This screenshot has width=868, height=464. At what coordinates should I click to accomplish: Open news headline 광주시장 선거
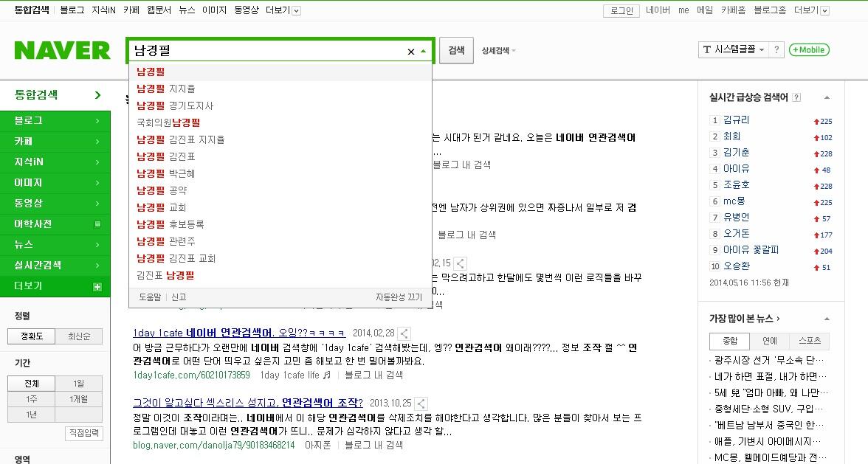tap(769, 361)
